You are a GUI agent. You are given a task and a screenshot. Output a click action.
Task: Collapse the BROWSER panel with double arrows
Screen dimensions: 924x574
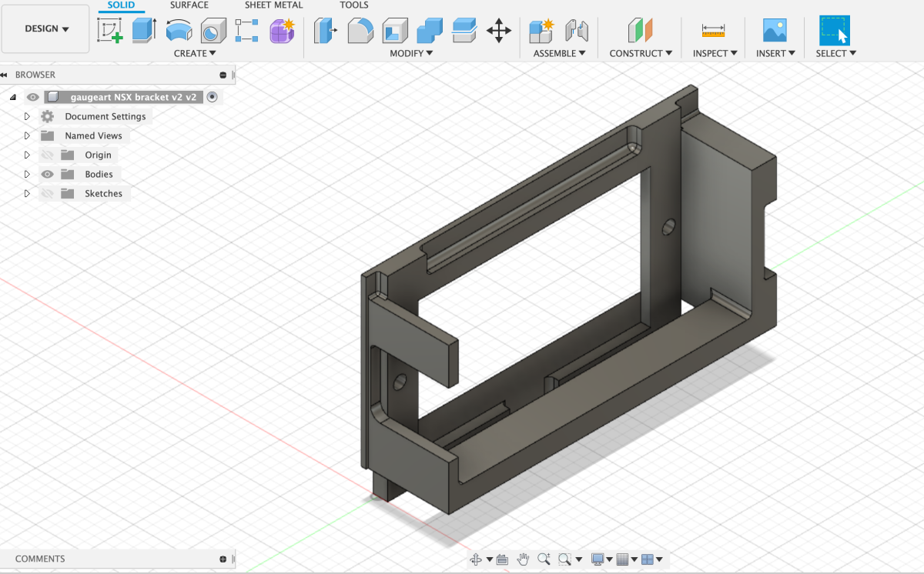(x=3, y=75)
